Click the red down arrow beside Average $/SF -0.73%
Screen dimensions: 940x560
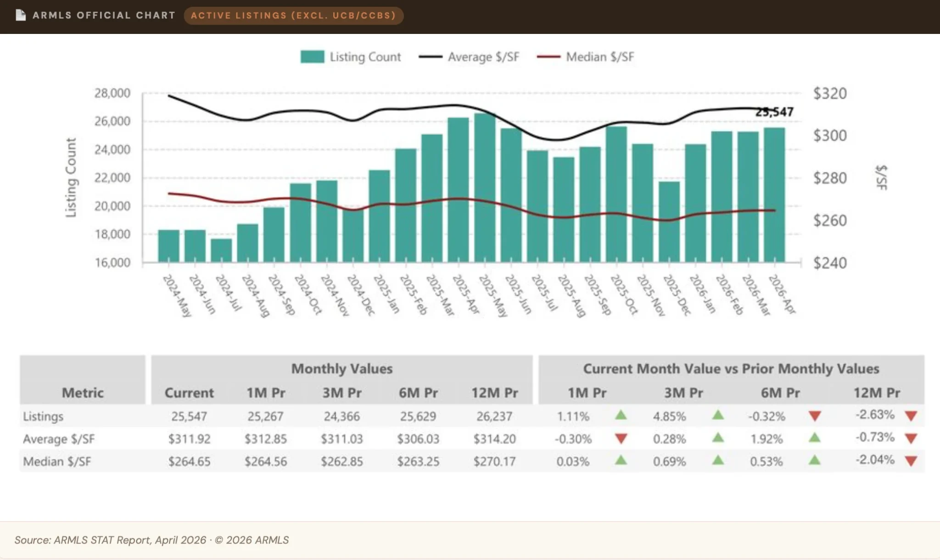pyautogui.click(x=911, y=439)
